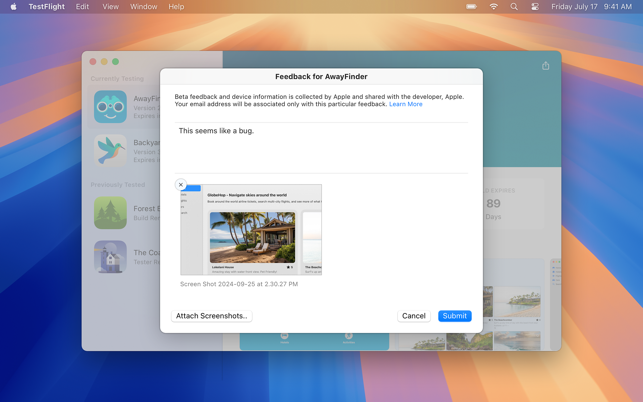643x402 pixels.
Task: Cancel the feedback dialog
Action: click(414, 316)
